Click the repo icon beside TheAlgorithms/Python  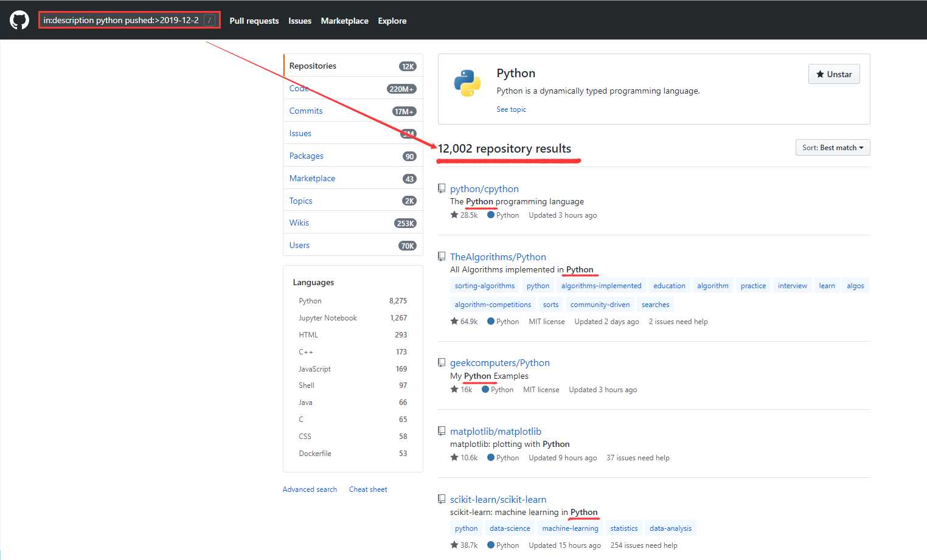click(x=442, y=257)
